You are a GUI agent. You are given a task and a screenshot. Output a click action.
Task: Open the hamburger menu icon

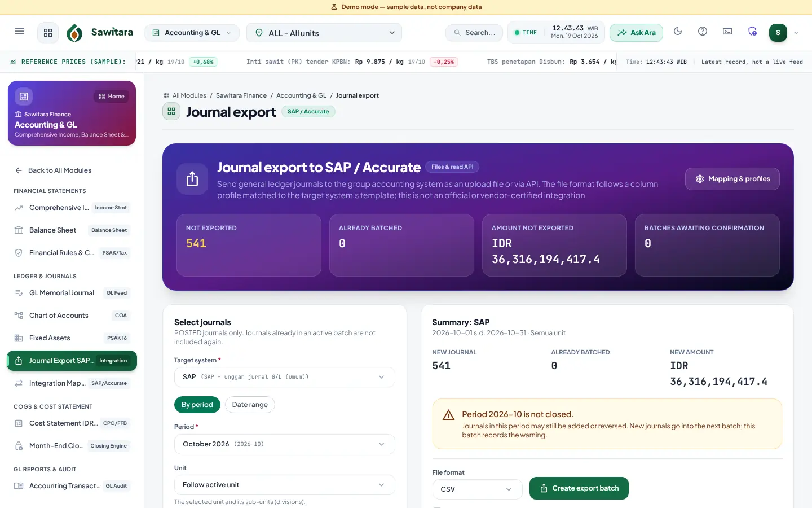click(20, 32)
